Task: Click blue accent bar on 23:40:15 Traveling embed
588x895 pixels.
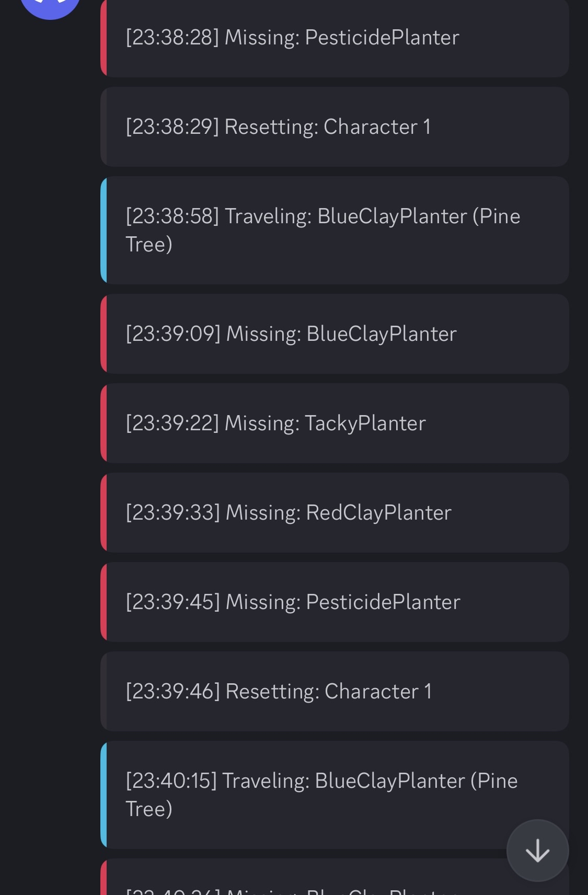Action: tap(103, 795)
